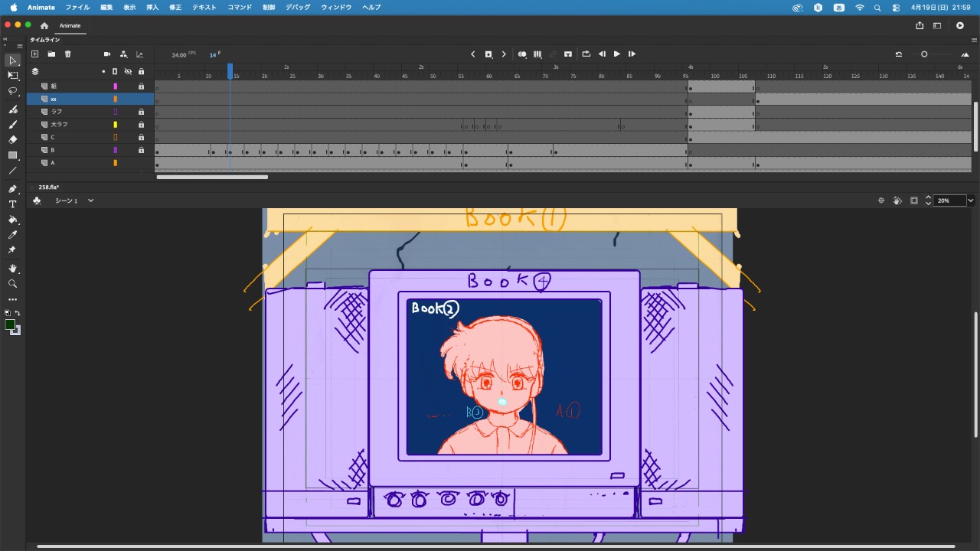Open the stage zoom percentage dropdown
This screenshot has width=980, height=551.
pos(971,201)
